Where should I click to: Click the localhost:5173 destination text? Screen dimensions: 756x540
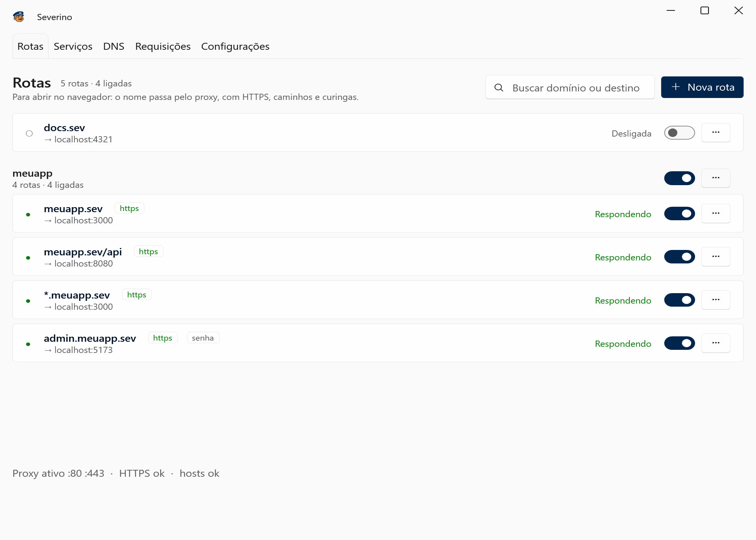[x=83, y=350]
